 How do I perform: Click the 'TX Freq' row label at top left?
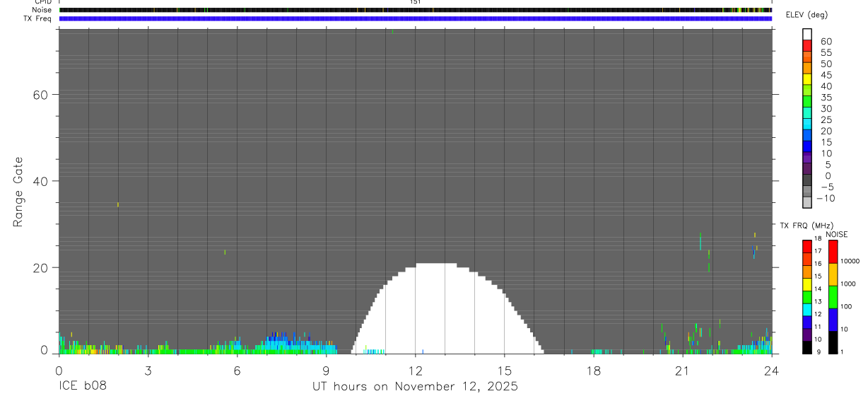click(x=38, y=18)
